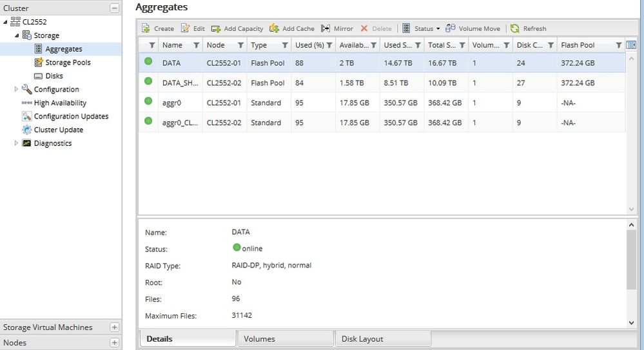644x350 pixels.
Task: Click the Edit aggregate toolbar button
Action: pos(193,28)
